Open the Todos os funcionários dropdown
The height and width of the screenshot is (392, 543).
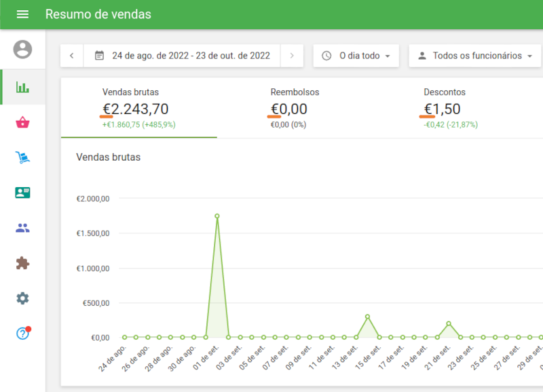474,56
